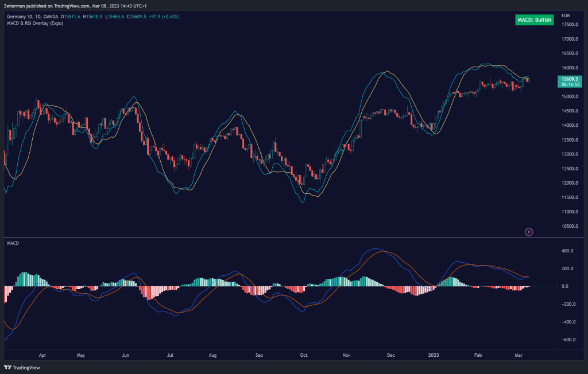Click the Mar label on time axis

point(518,355)
